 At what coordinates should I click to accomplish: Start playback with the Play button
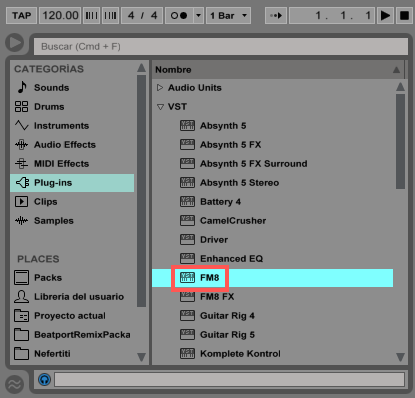tap(385, 16)
